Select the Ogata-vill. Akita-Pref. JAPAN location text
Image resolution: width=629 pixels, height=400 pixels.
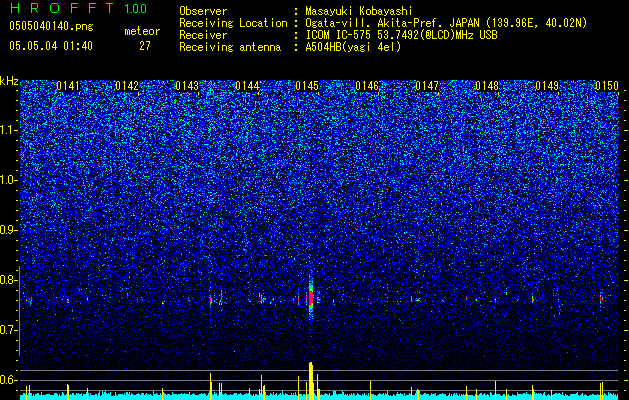pyautogui.click(x=446, y=23)
